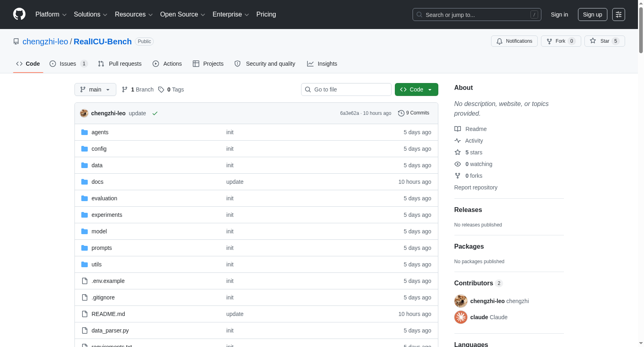Click chengzhi-leo avatar in latest commit row

pyautogui.click(x=84, y=113)
